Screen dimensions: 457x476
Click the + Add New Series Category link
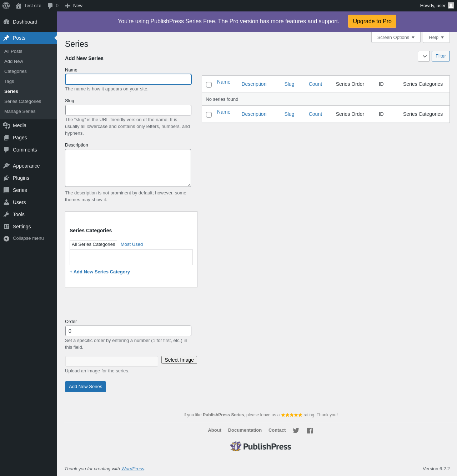[x=100, y=272]
